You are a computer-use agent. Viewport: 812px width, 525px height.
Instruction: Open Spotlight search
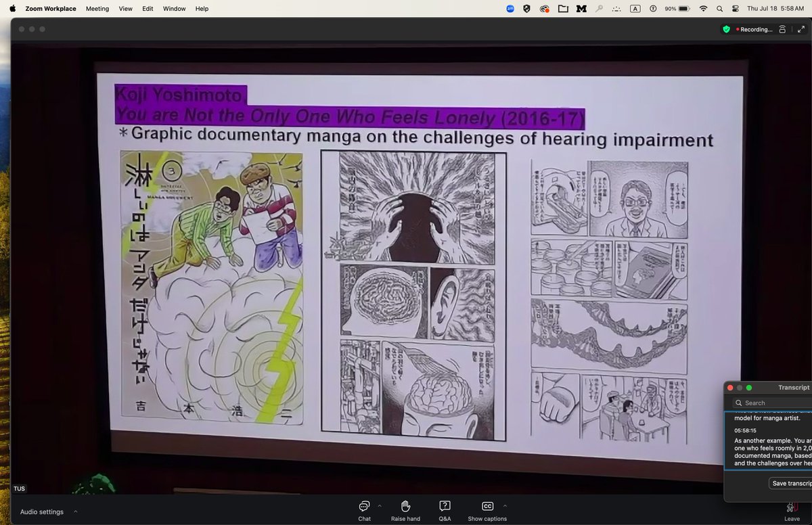719,9
